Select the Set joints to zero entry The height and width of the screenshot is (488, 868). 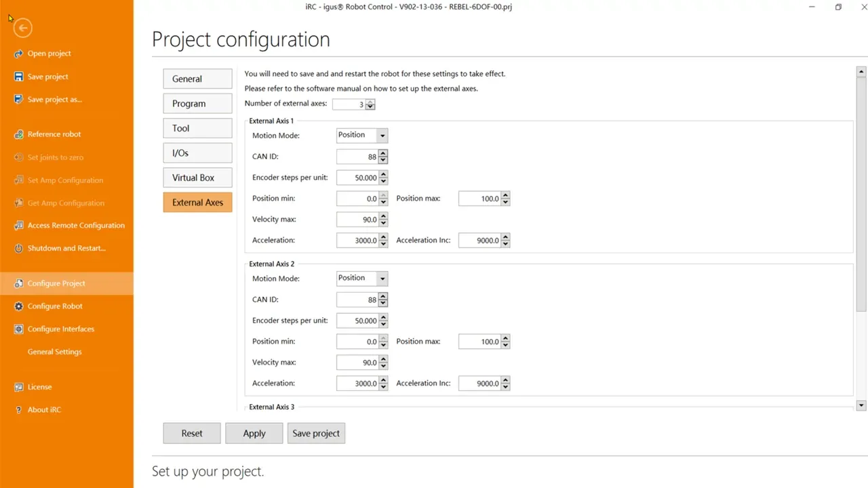click(56, 157)
